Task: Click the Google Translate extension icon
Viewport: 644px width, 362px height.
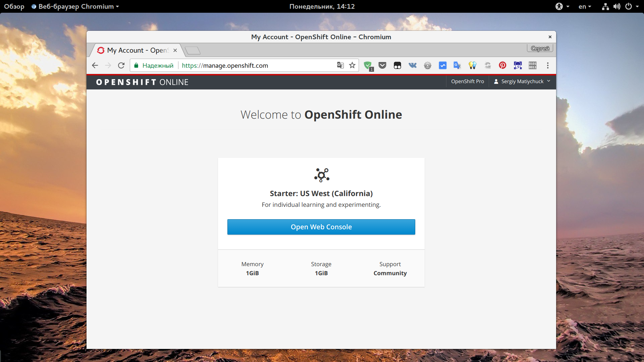Action: [x=457, y=65]
